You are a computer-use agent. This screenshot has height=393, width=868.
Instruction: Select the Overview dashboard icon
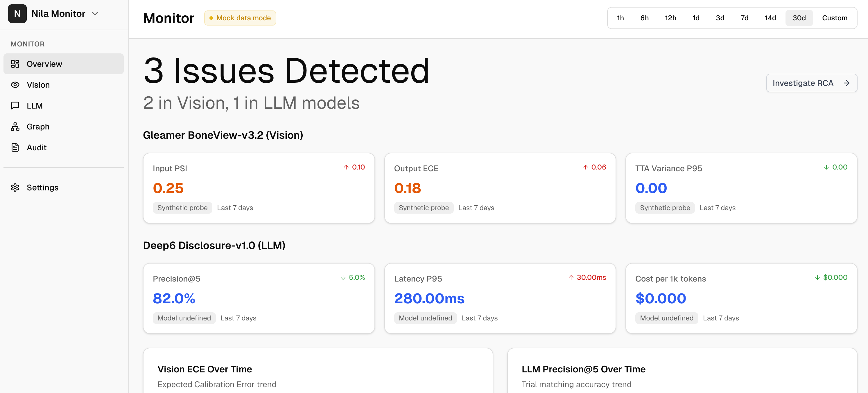pos(15,64)
